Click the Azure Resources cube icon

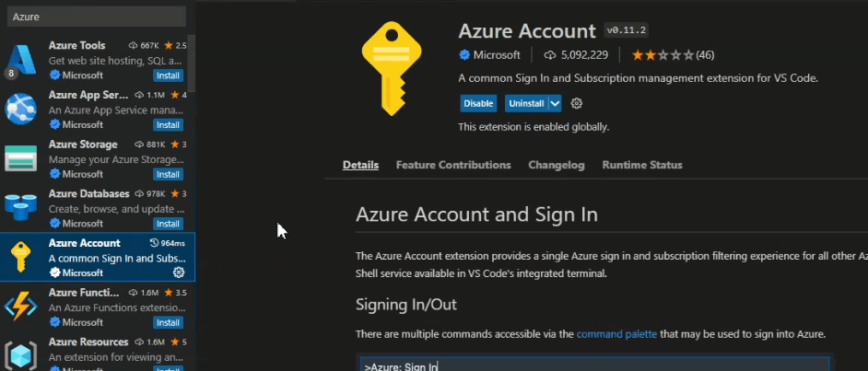21,356
